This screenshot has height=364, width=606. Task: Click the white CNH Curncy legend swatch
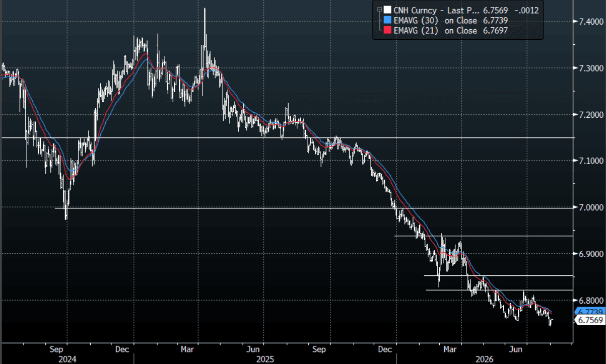[x=386, y=9]
